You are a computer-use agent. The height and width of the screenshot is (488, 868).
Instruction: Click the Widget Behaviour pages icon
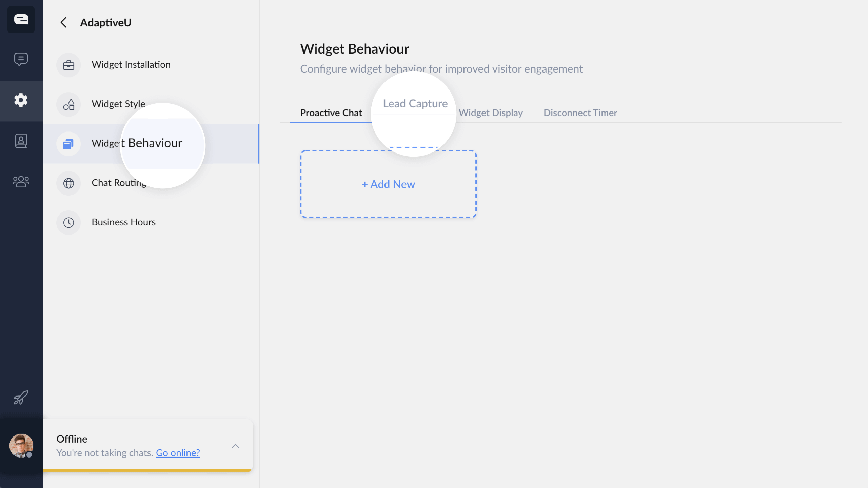(68, 144)
